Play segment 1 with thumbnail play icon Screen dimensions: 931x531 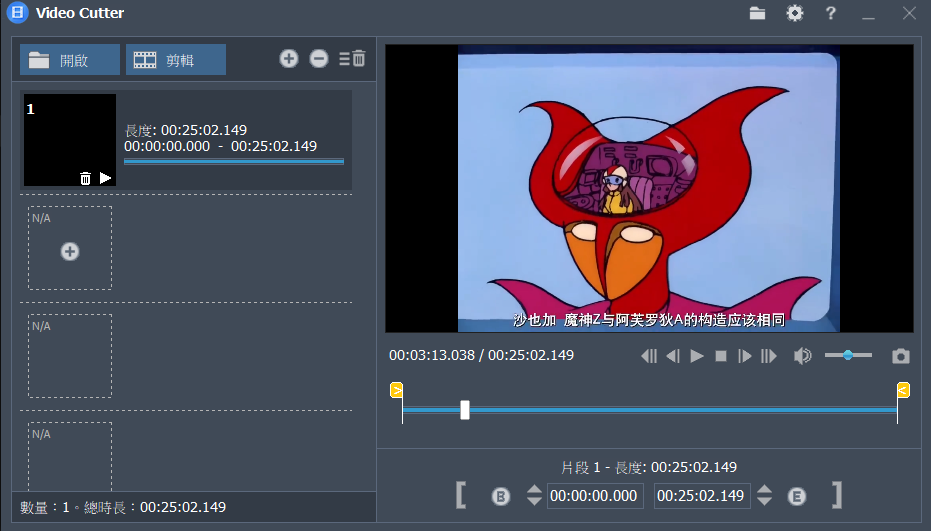(x=106, y=178)
